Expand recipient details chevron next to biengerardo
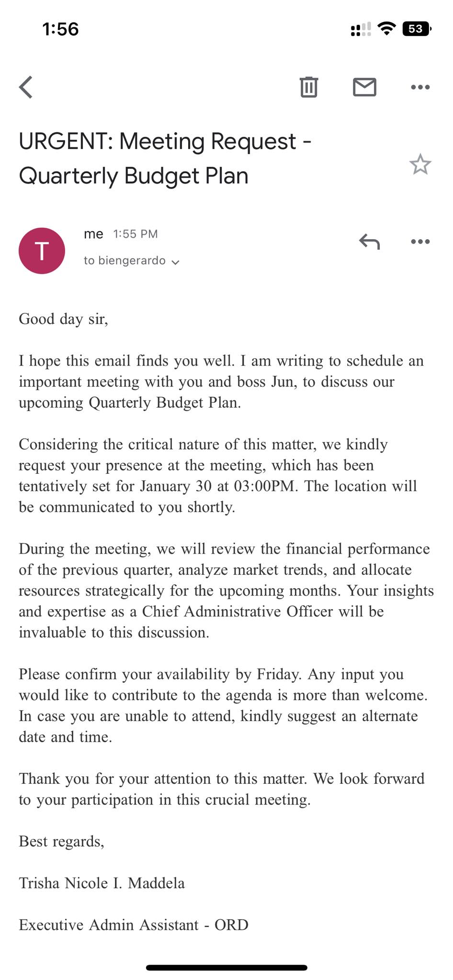Viewport: 453px width, 980px height. tap(175, 262)
